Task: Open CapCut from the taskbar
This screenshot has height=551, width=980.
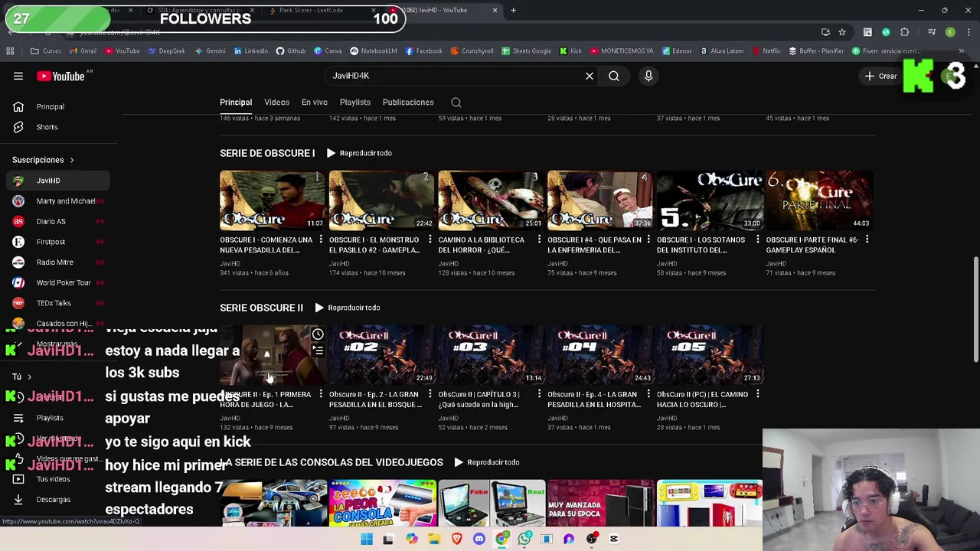Action: (x=614, y=539)
